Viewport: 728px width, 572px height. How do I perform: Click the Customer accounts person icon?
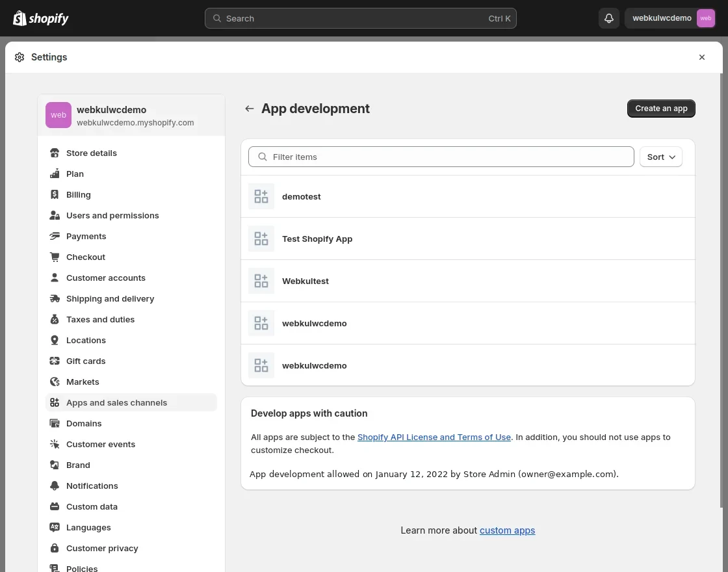(55, 278)
